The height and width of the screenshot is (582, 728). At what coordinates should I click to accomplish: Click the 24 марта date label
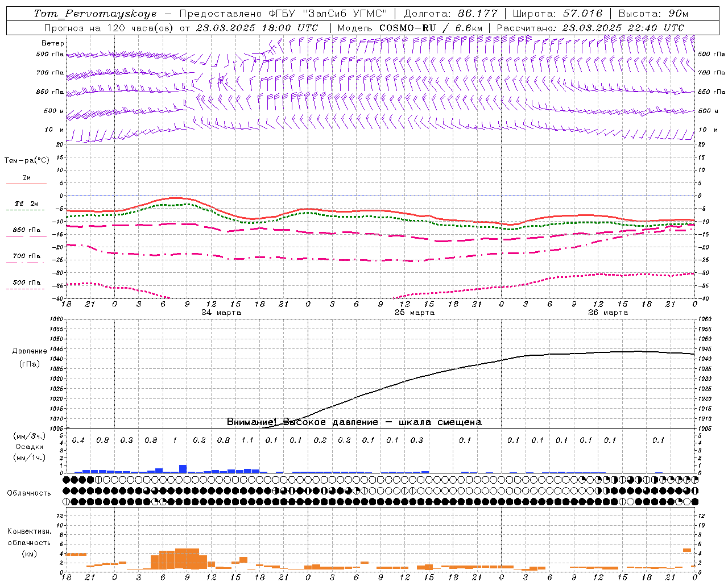[x=221, y=313]
